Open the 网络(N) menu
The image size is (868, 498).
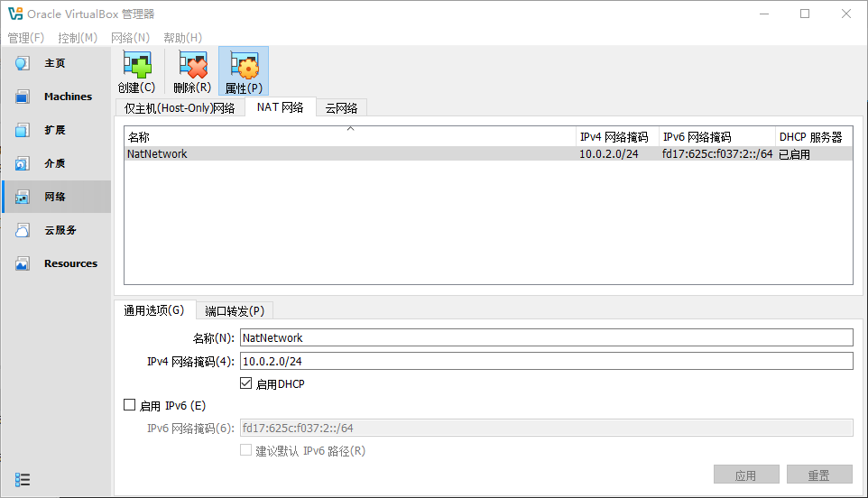(130, 38)
